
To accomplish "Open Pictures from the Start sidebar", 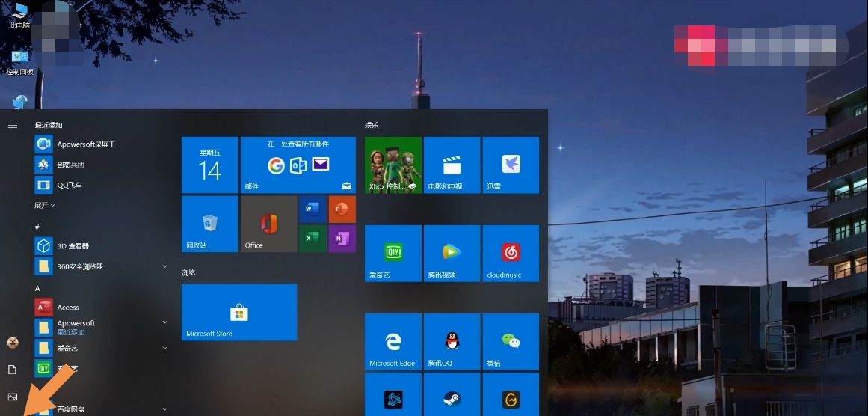I will 12,397.
